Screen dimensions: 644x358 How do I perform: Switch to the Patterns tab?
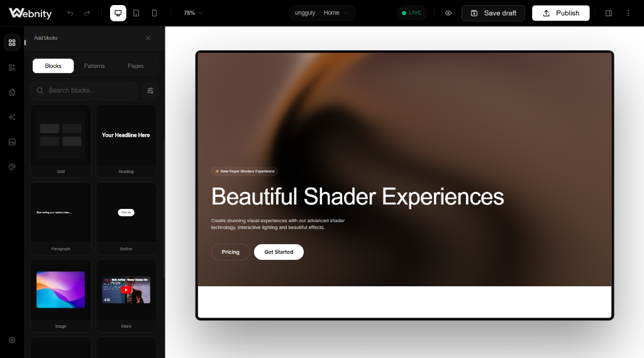click(94, 66)
